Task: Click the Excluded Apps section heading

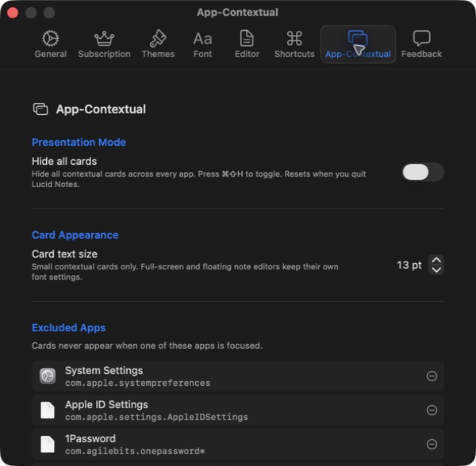Action: 68,328
